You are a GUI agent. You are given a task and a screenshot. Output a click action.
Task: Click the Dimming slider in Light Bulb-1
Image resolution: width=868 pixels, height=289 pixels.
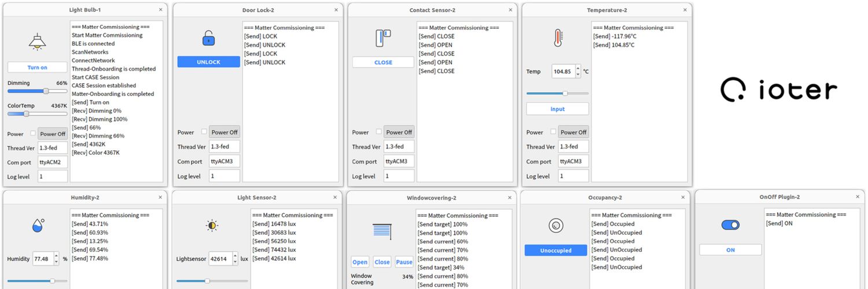[37, 91]
